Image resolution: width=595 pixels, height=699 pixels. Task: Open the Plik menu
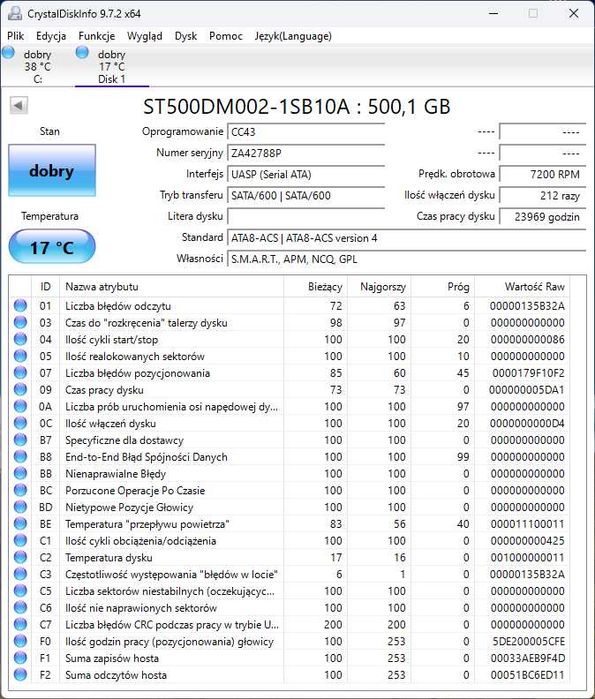(x=16, y=36)
